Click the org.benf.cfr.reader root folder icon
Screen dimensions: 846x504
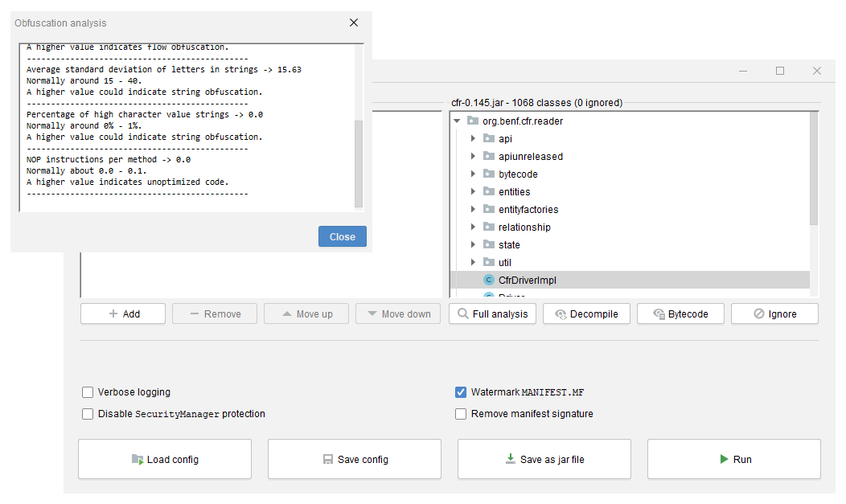(474, 121)
